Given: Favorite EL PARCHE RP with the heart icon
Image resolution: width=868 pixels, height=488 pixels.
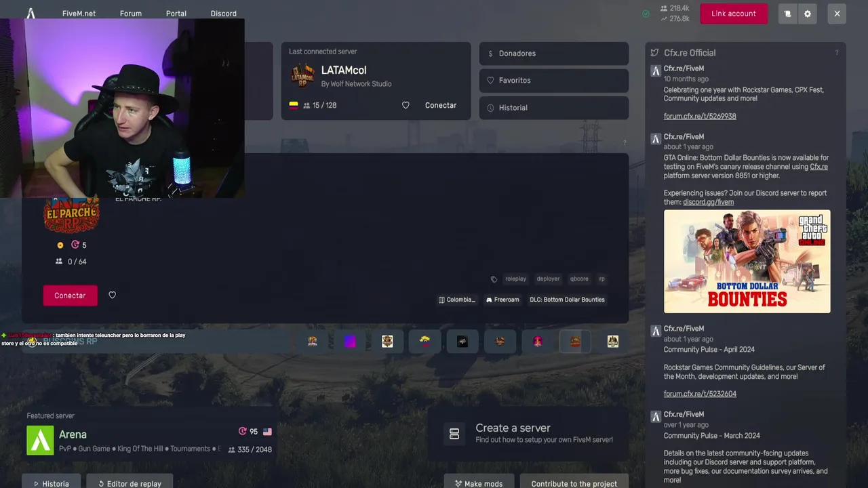Looking at the screenshot, I should (x=113, y=295).
